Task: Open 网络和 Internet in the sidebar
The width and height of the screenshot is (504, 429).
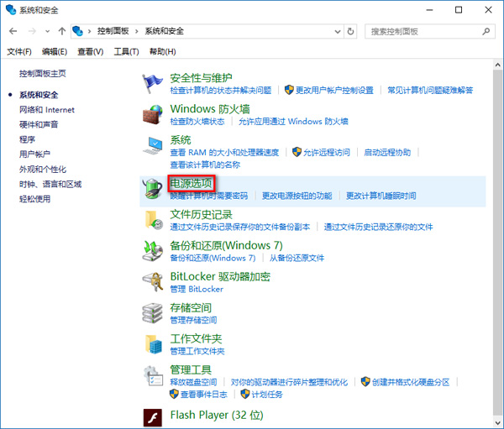Action: [x=47, y=109]
